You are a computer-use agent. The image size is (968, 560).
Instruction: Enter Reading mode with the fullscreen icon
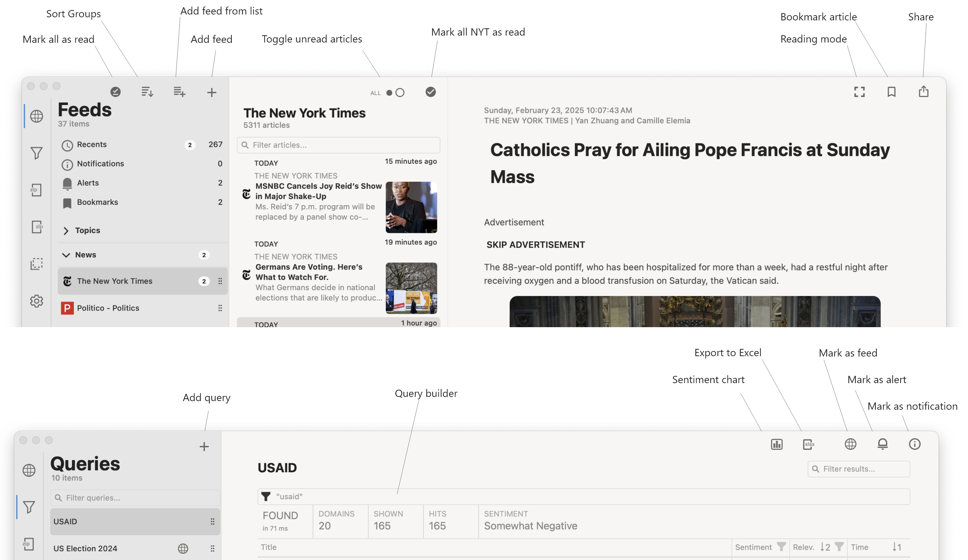pos(859,92)
